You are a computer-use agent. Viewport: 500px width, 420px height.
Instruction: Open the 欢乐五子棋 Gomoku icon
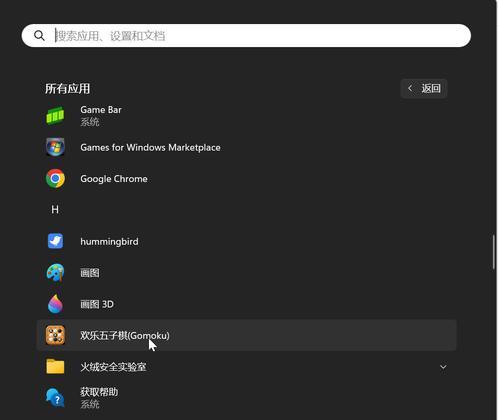(55, 335)
